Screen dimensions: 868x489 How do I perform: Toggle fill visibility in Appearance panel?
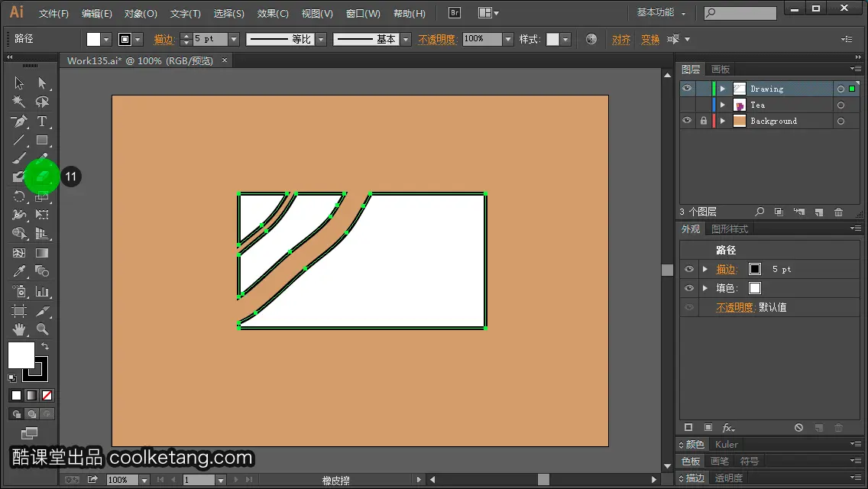pyautogui.click(x=689, y=288)
